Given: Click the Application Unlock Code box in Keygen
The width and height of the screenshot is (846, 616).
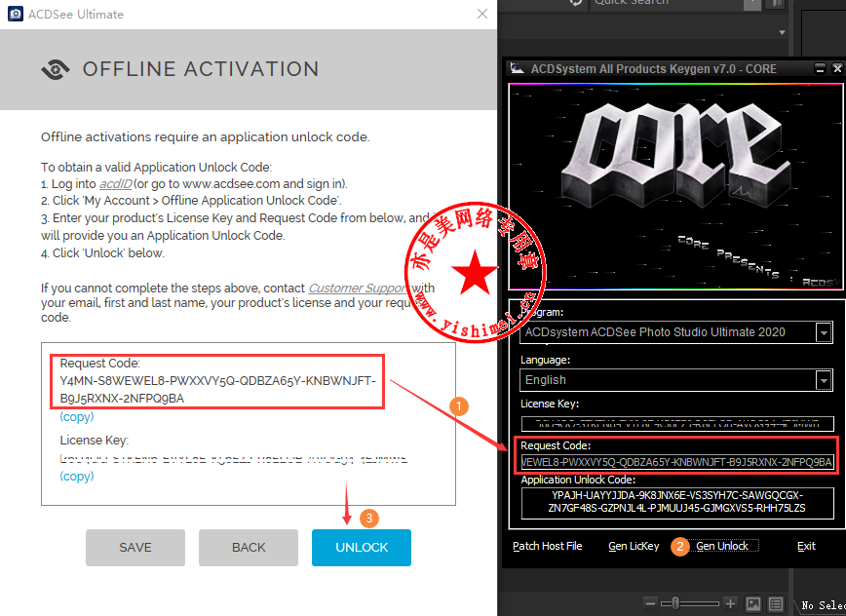Looking at the screenshot, I should 677,502.
